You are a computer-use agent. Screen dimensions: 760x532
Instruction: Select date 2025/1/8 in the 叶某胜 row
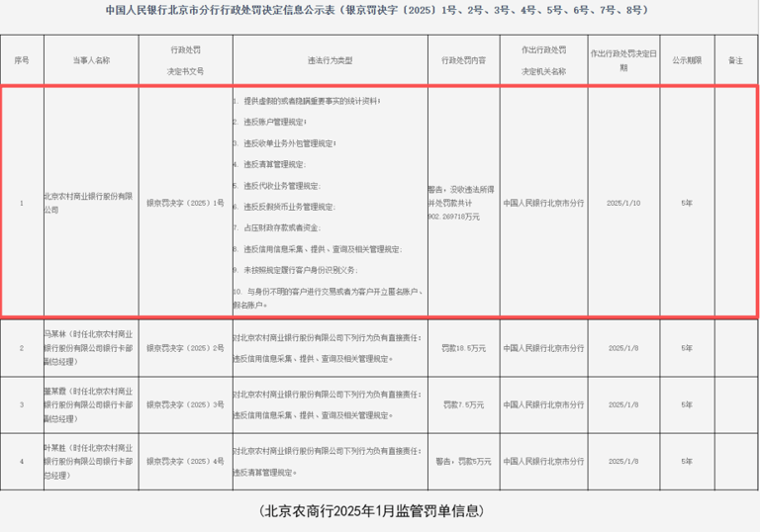point(623,461)
